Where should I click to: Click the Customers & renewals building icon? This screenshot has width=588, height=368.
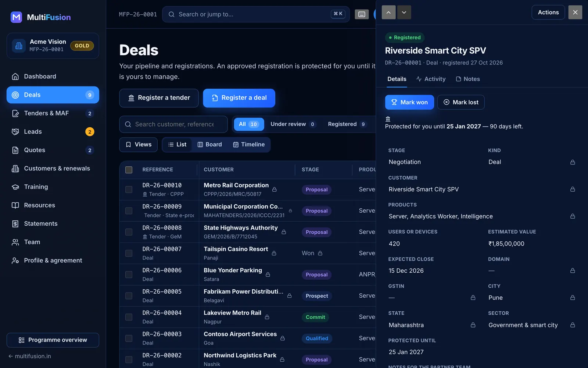(15, 169)
